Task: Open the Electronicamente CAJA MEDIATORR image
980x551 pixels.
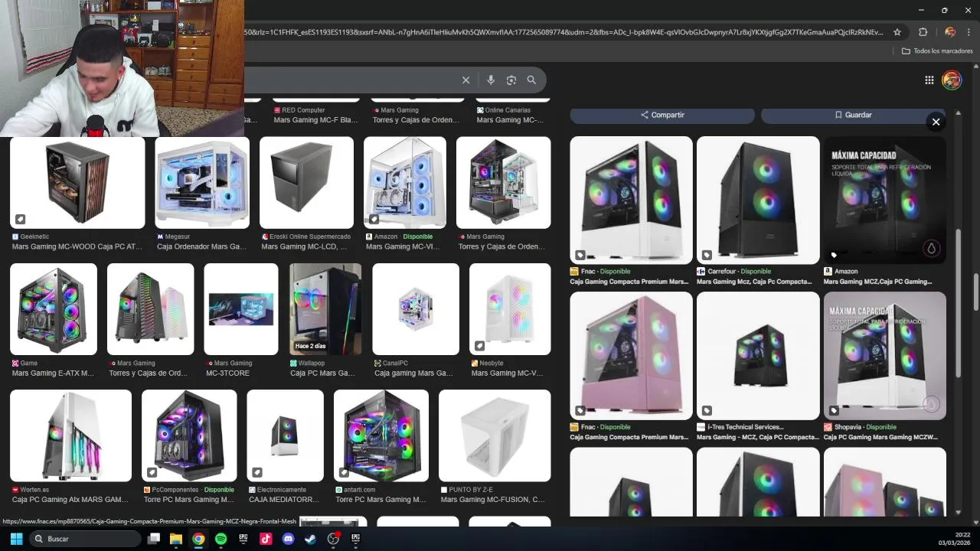Action: coord(286,435)
